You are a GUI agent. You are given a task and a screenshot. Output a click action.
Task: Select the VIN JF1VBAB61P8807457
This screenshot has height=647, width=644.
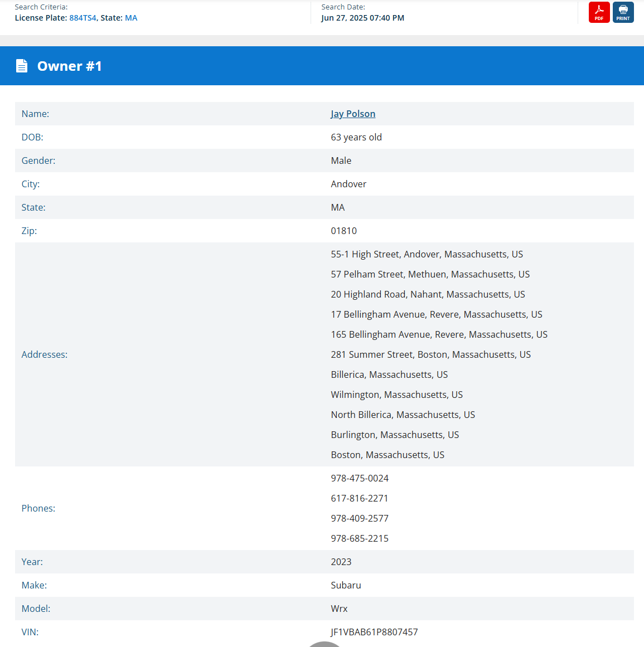pyautogui.click(x=375, y=632)
